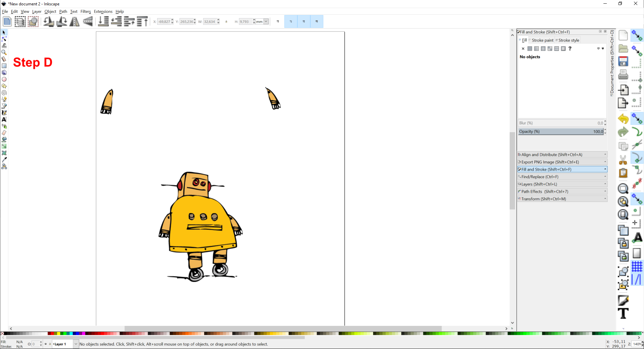Expand the Align and Distribute panel
This screenshot has width=644, height=349.
(x=562, y=155)
